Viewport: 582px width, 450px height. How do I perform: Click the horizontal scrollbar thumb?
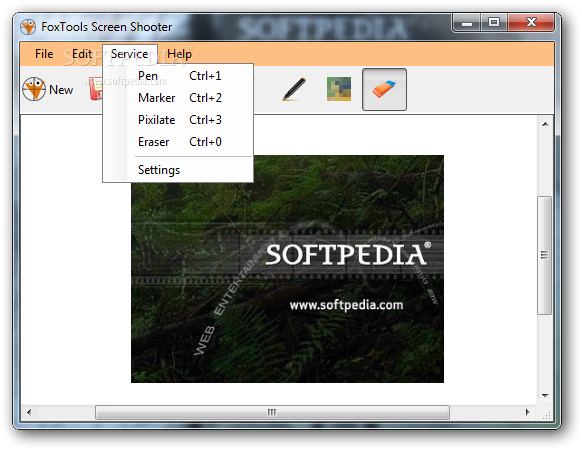[x=272, y=412]
